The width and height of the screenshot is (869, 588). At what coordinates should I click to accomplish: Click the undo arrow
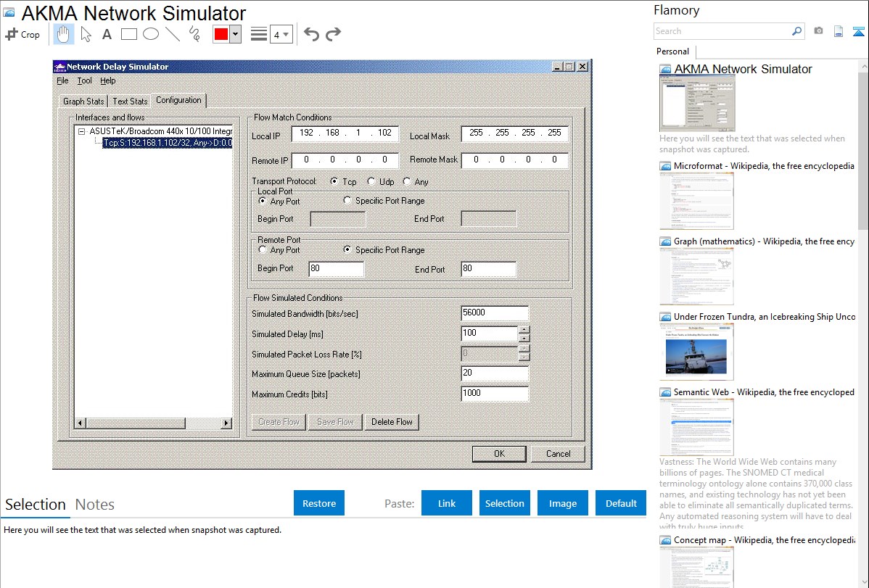pyautogui.click(x=311, y=34)
